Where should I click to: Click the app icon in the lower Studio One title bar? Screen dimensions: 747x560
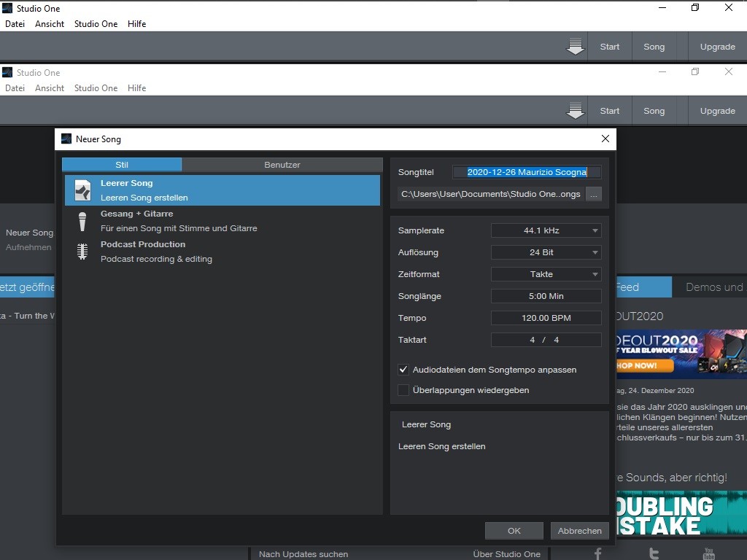click(x=7, y=72)
